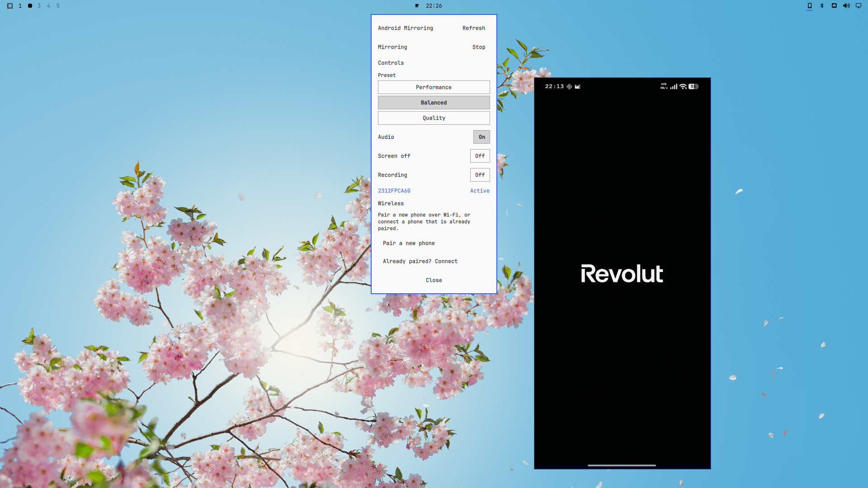Click the battery icon in phone status bar
This screenshot has height=488, width=868.
693,86
